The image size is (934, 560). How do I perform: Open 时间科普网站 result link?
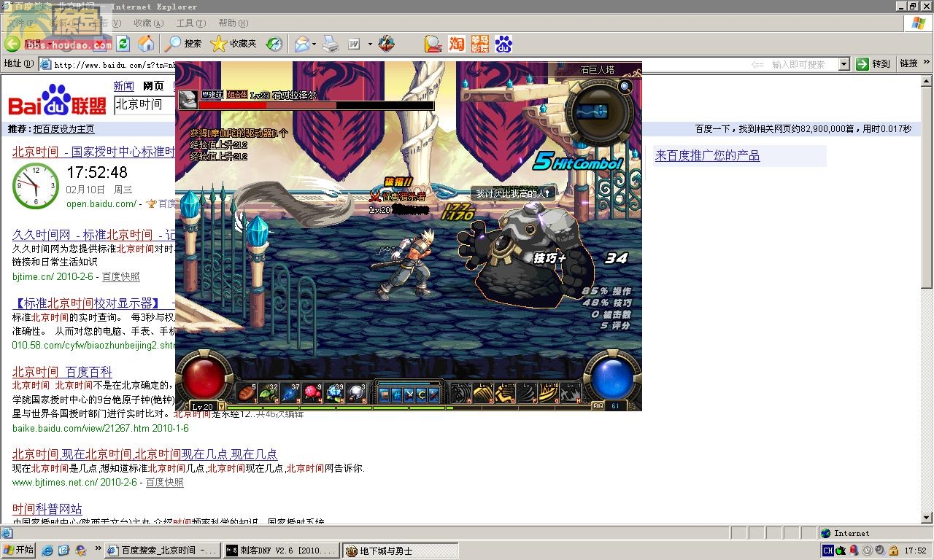[47, 509]
